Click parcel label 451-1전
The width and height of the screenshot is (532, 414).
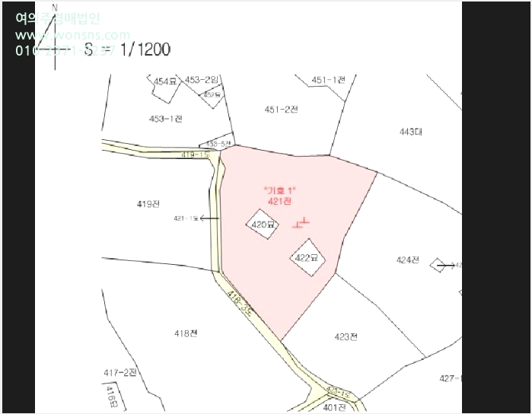[x=329, y=80]
